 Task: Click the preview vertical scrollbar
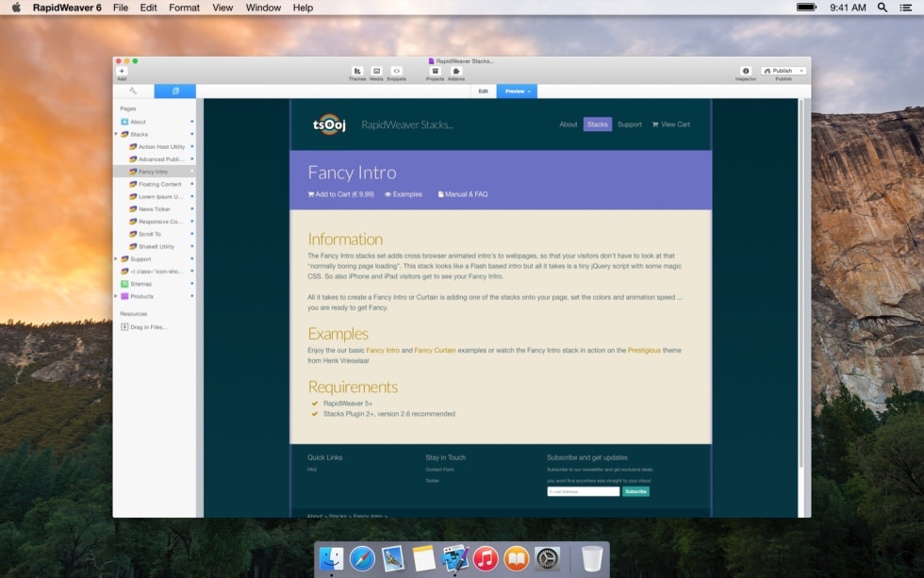click(801, 283)
